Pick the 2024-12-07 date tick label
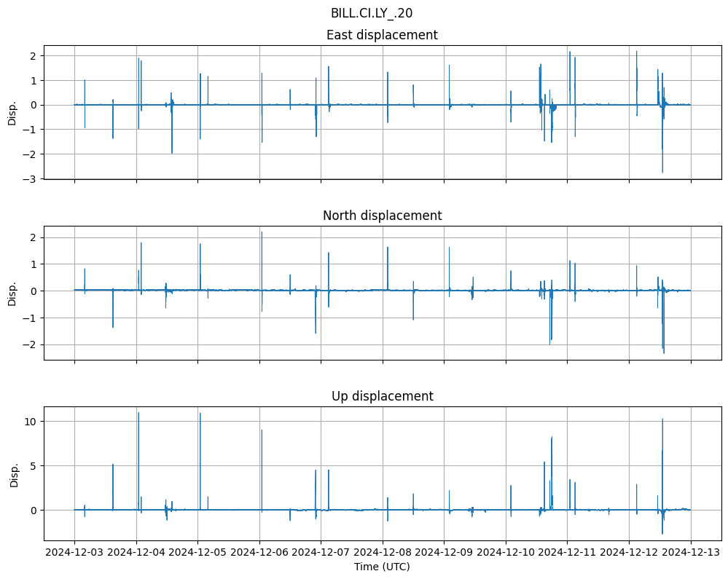The height and width of the screenshot is (579, 728). pos(321,553)
